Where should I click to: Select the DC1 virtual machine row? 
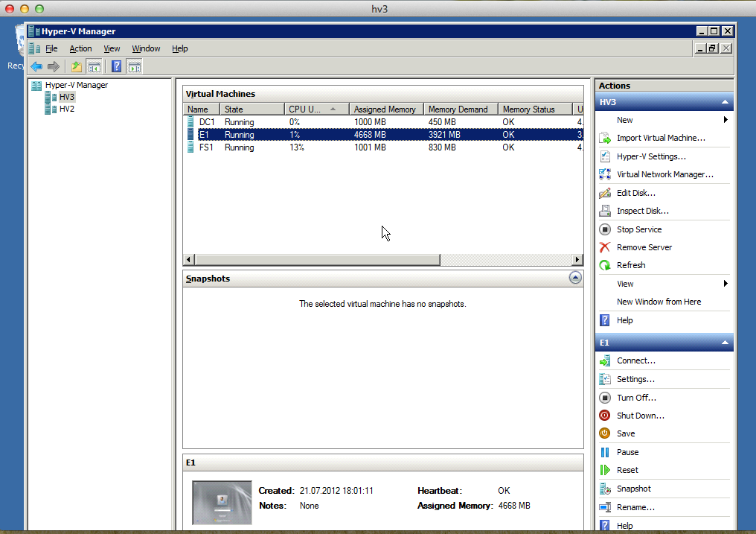point(383,122)
